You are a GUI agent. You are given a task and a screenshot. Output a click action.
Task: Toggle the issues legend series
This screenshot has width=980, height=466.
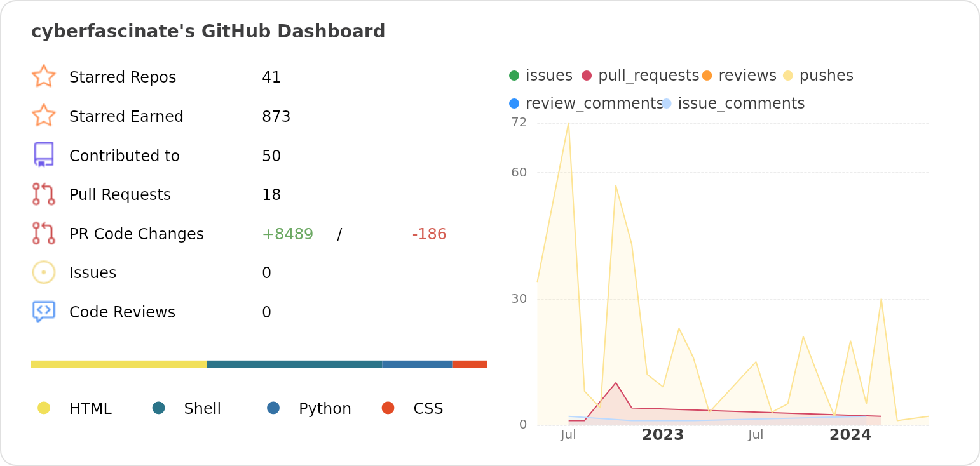point(541,76)
